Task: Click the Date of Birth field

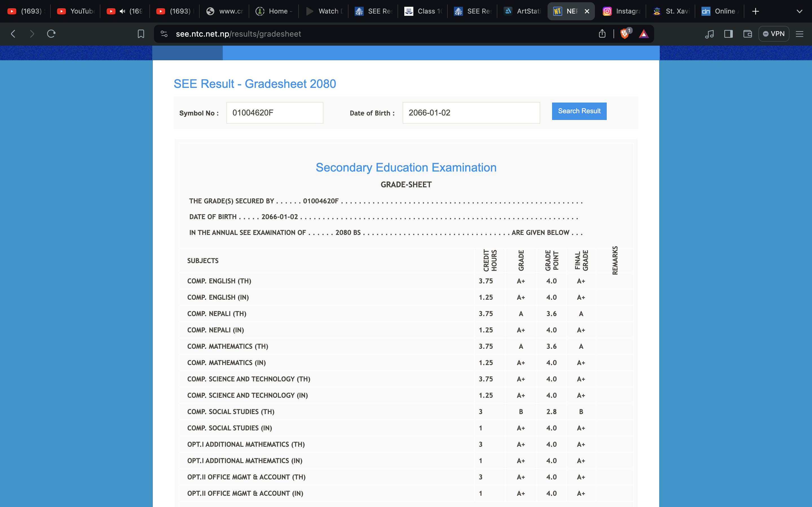Action: 471,113
